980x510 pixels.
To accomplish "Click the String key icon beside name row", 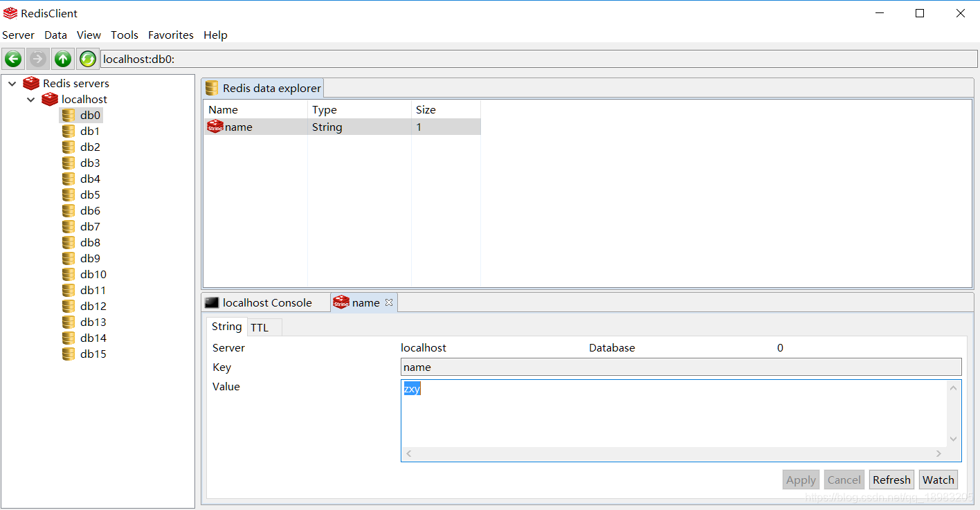I will click(x=215, y=127).
